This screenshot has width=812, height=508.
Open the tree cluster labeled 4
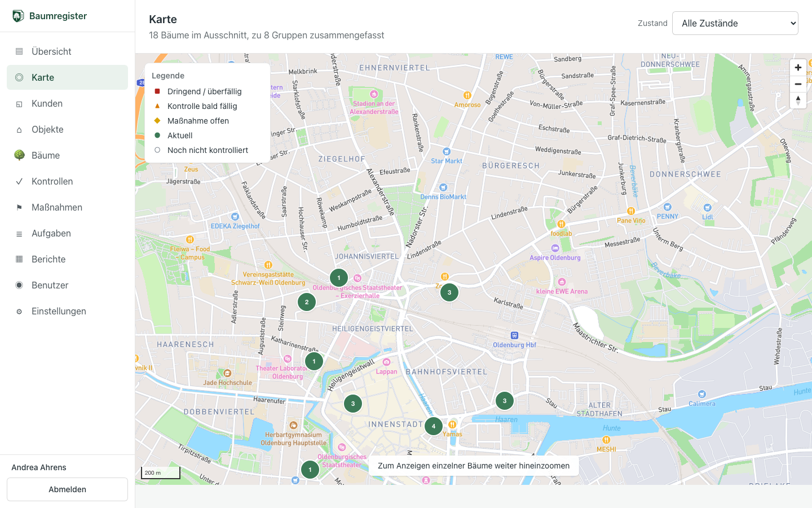click(434, 426)
